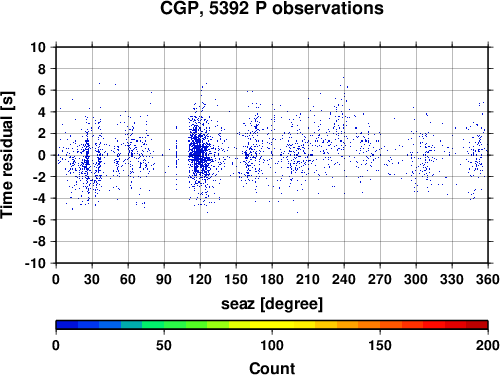Click the "270" tick on the seaz axis

click(380, 279)
